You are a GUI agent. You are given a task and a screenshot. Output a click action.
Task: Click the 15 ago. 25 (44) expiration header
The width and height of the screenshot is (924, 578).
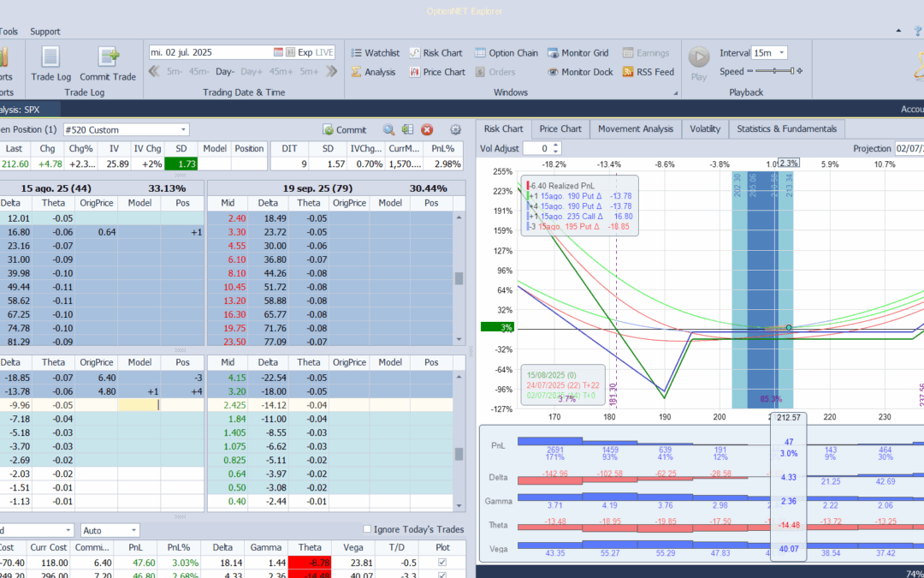coord(102,188)
